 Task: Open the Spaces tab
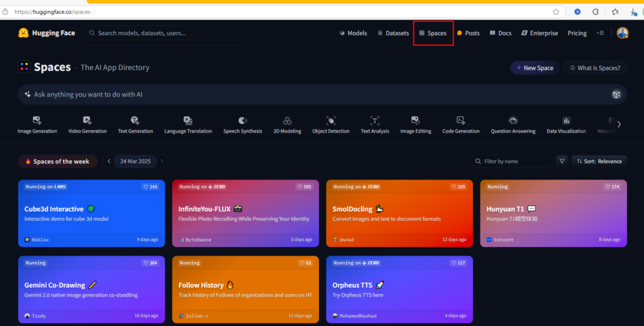click(x=433, y=33)
